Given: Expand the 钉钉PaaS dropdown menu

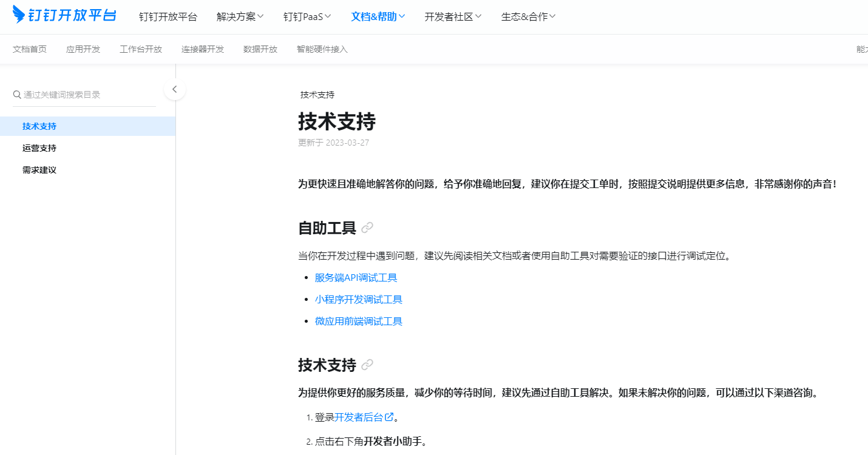Looking at the screenshot, I should tap(307, 17).
